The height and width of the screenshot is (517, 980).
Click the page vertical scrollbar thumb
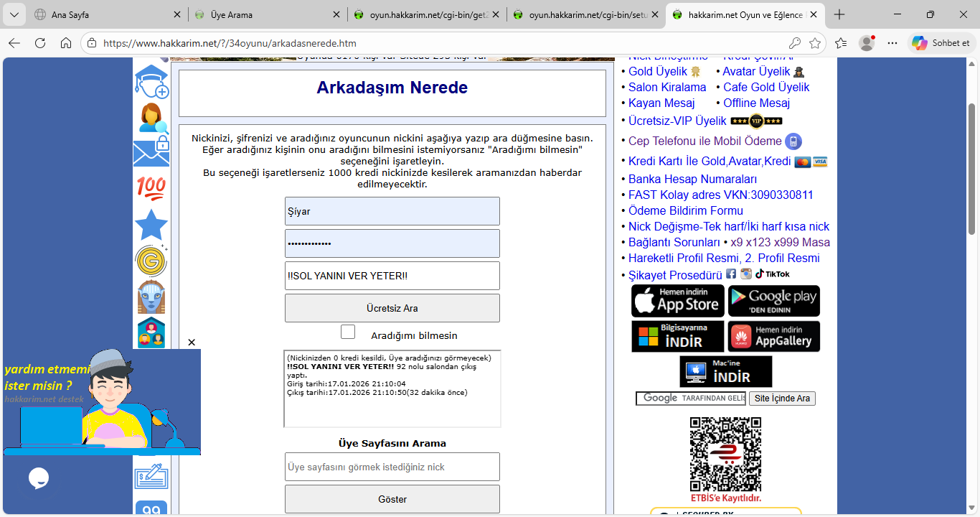(x=972, y=169)
